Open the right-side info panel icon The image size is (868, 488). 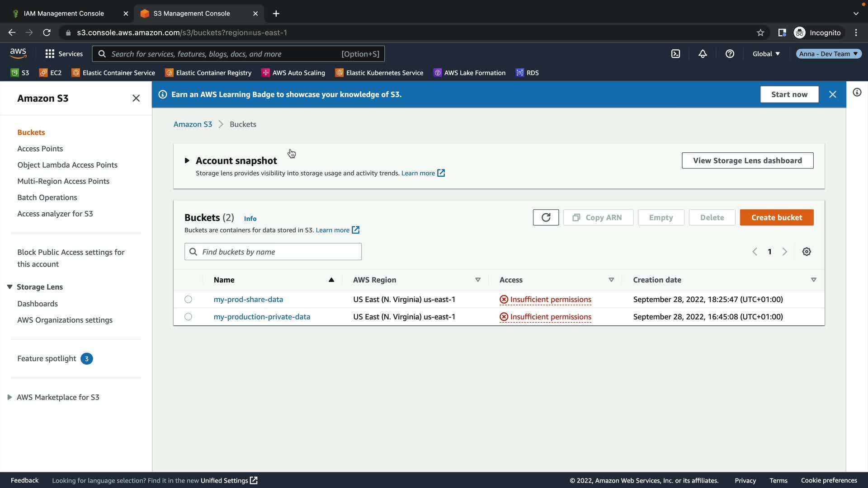[x=857, y=93]
